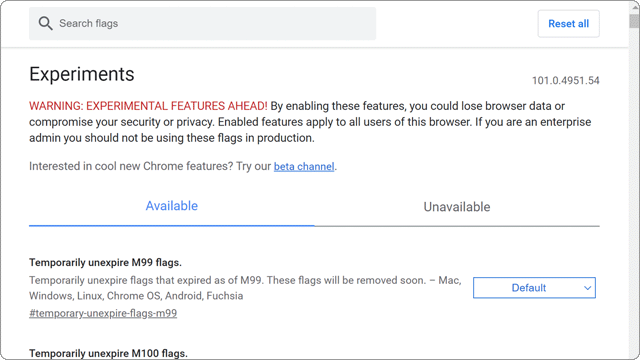Open the Default dropdown for M99 flags
Viewport: 640px width, 360px height.
pyautogui.click(x=534, y=288)
